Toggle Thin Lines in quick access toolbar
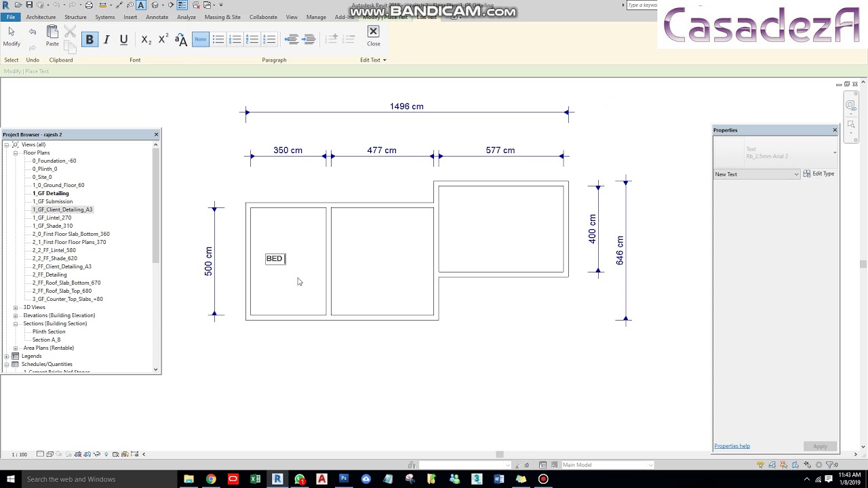This screenshot has width=868, height=488. point(182,5)
